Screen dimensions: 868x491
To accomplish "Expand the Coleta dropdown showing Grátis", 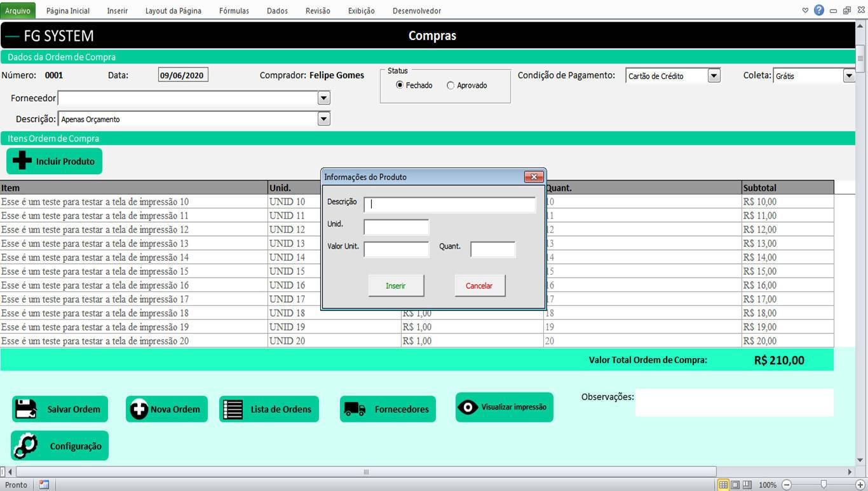I will pyautogui.click(x=849, y=76).
